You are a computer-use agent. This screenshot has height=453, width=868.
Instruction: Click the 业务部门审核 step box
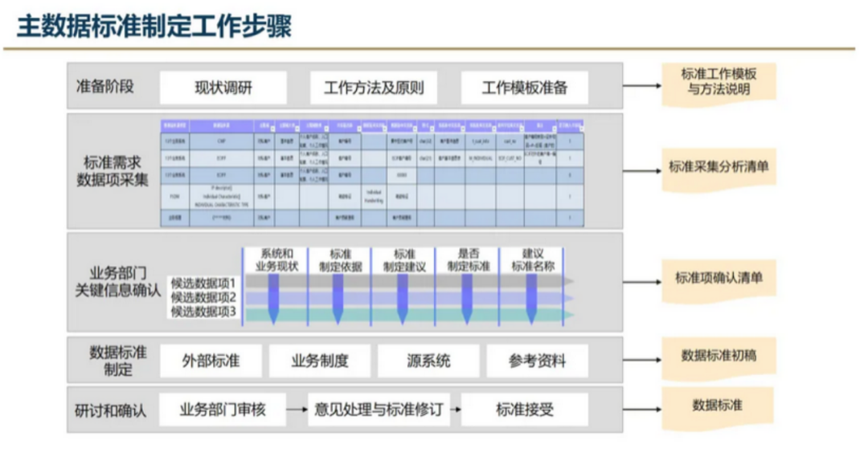point(223,410)
